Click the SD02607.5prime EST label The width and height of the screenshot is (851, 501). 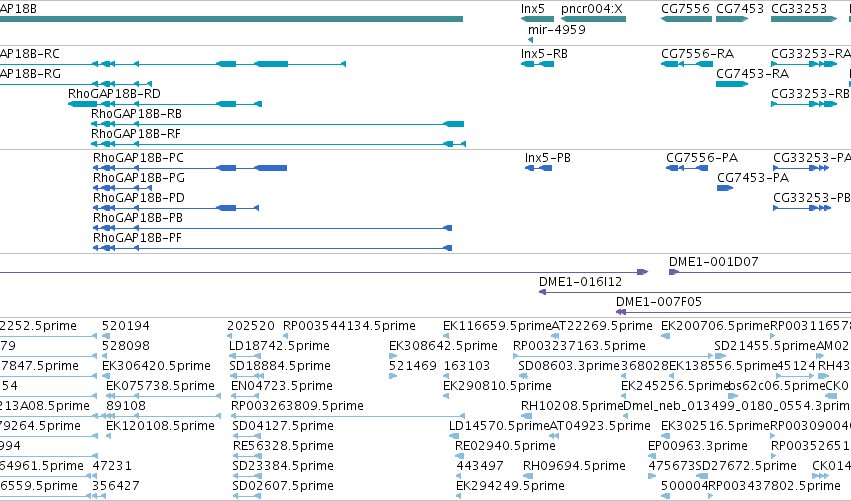pos(283,486)
